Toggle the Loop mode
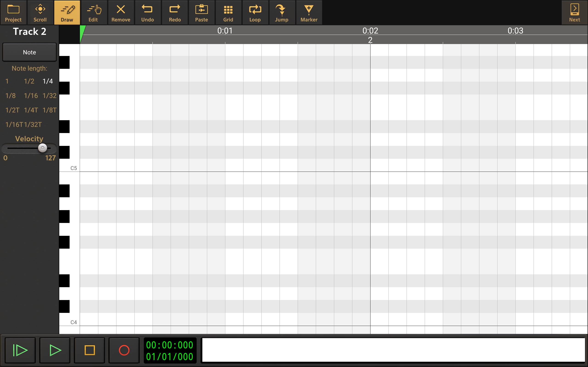The image size is (588, 367). [255, 13]
